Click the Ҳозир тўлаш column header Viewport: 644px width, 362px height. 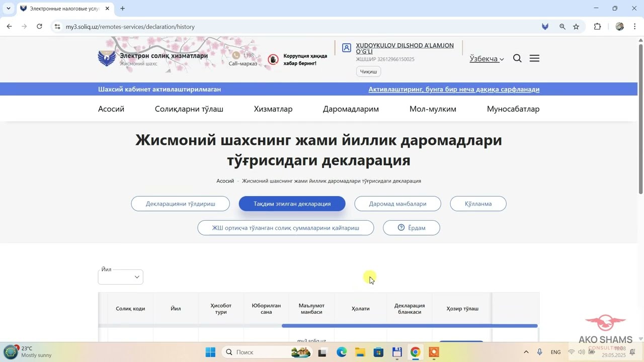pos(462,309)
